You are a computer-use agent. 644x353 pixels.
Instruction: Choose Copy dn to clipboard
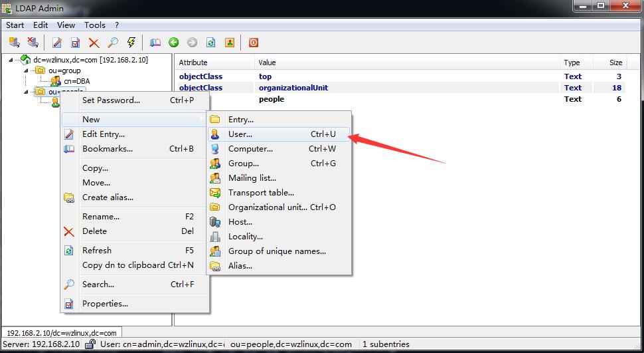pos(135,265)
